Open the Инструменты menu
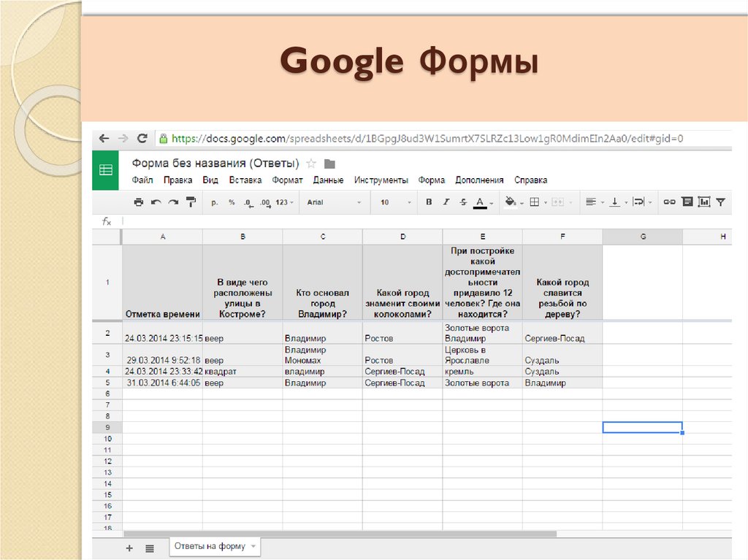Screen dimensions: 748x560 point(381,180)
